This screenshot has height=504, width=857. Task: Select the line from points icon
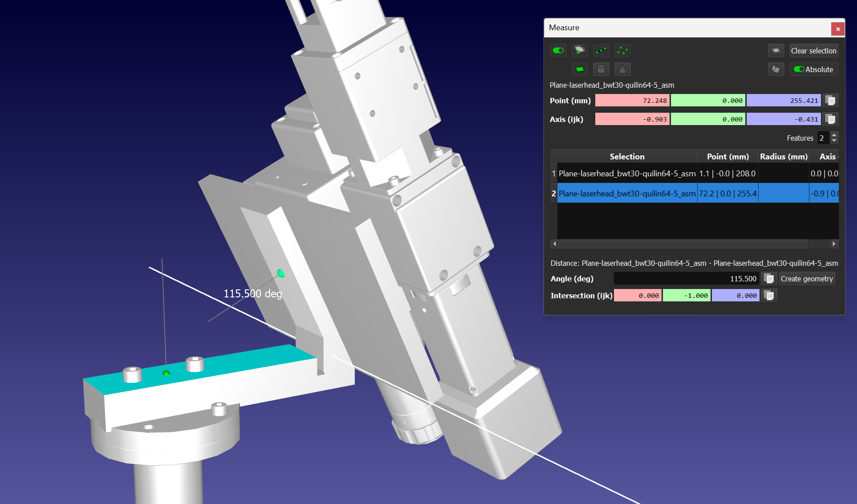pyautogui.click(x=601, y=50)
